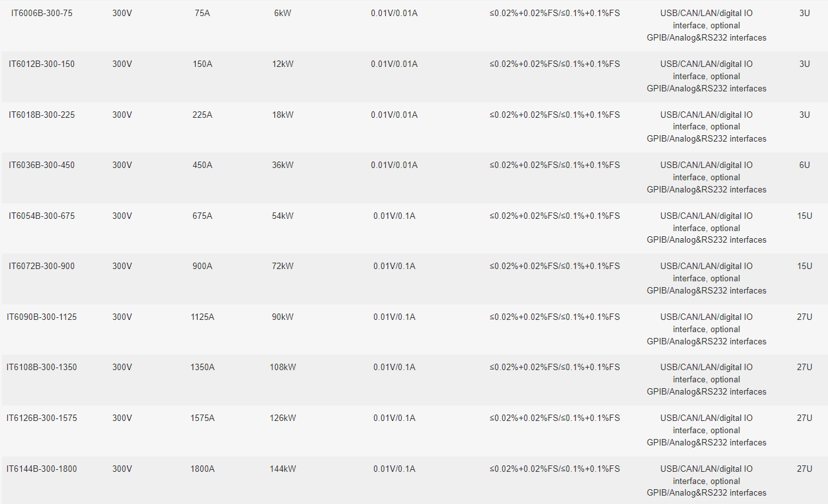
Task: Select model IT6126B-300-1575 cell
Action: pyautogui.click(x=42, y=418)
